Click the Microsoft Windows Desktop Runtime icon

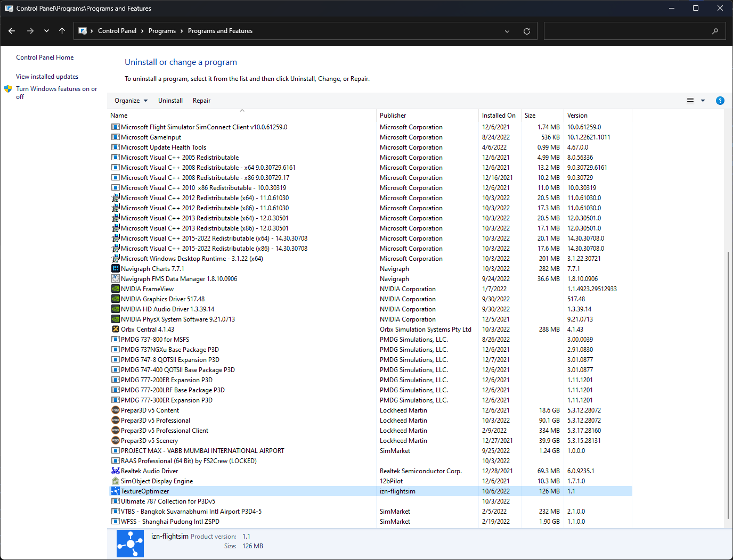click(115, 259)
